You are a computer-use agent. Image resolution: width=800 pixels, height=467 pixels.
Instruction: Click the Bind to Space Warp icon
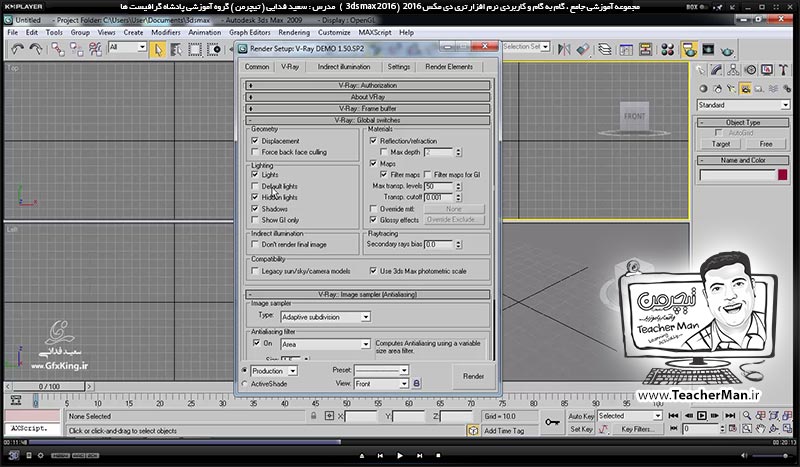[x=95, y=49]
